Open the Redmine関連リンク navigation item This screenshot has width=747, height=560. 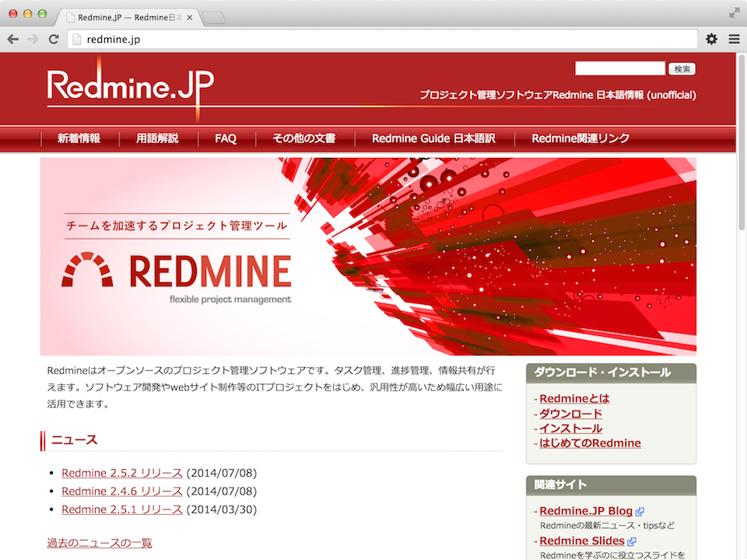pyautogui.click(x=580, y=138)
